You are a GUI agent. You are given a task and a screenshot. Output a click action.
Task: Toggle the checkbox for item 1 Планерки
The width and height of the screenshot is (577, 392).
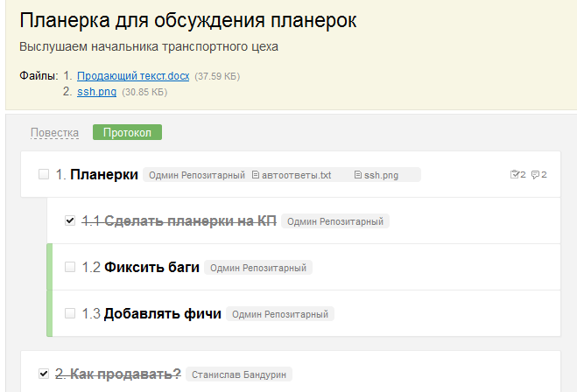tap(44, 175)
